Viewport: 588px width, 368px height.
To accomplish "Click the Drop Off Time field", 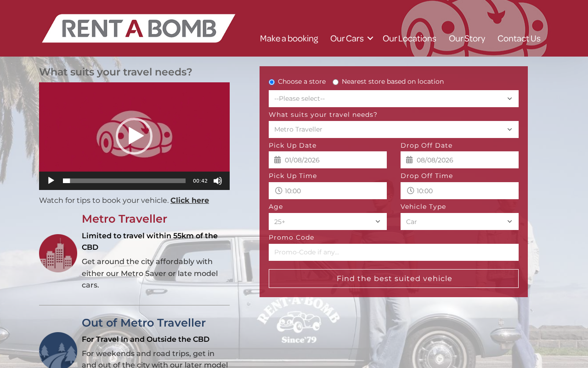I will coord(459,190).
